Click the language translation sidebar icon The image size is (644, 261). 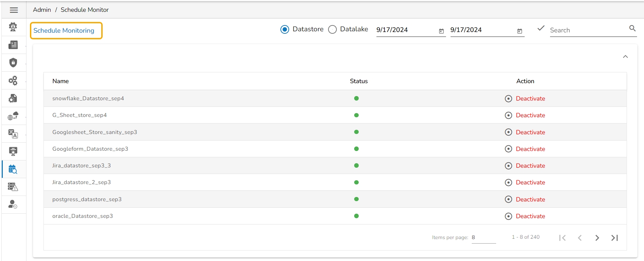(13, 134)
